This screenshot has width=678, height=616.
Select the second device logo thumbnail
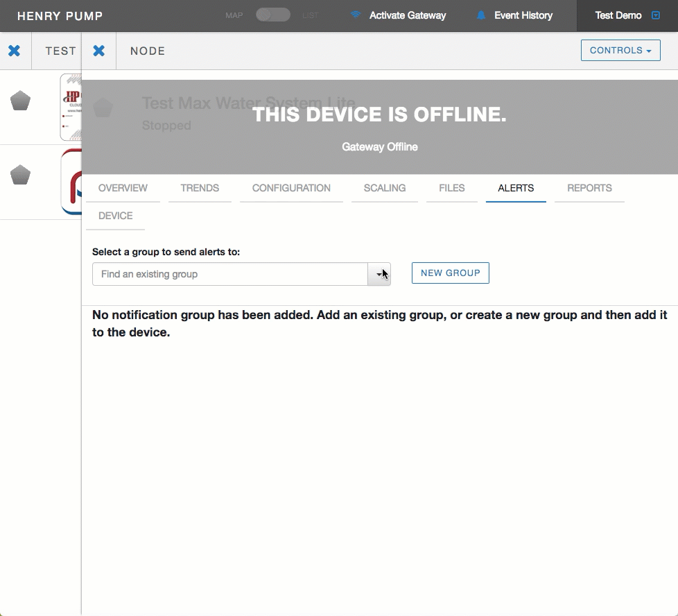click(71, 182)
